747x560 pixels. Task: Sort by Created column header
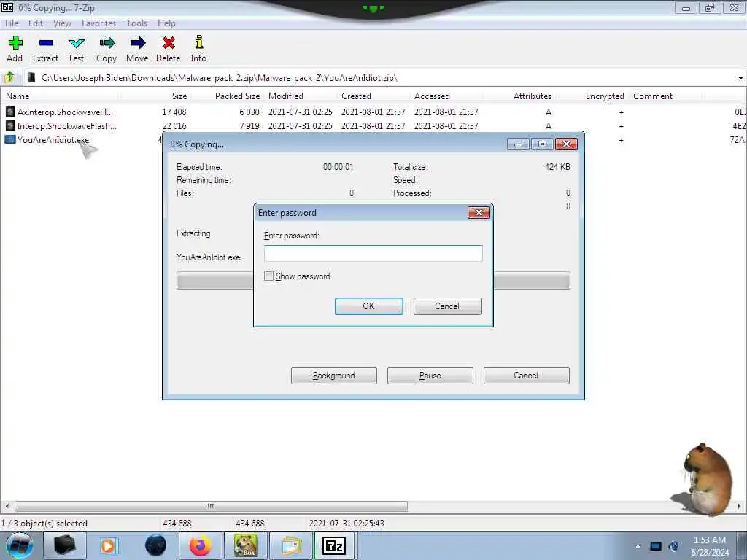[356, 96]
